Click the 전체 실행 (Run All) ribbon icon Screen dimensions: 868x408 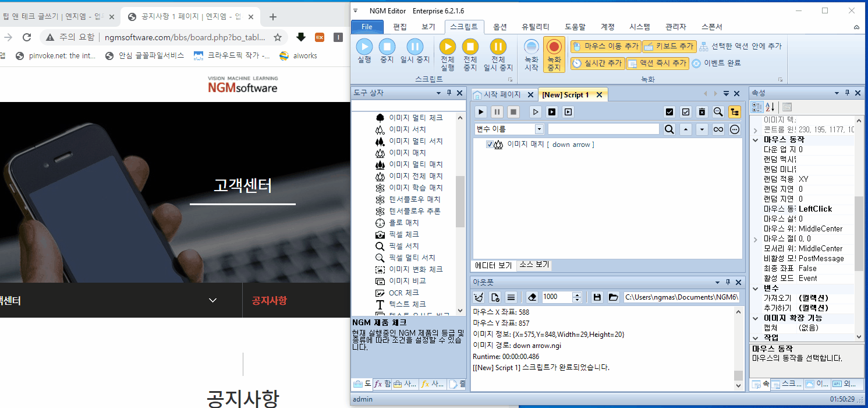pos(447,47)
